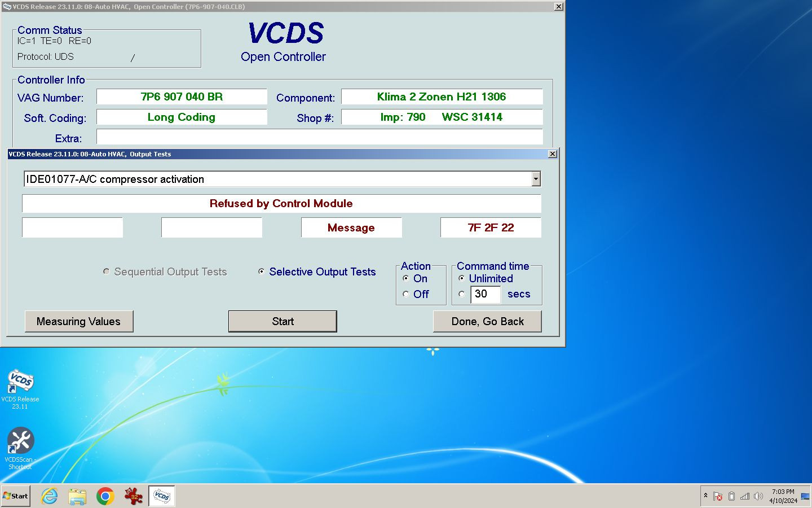Check the battery icon in the system tray
Viewport: 812px width, 508px height.
[x=731, y=496]
